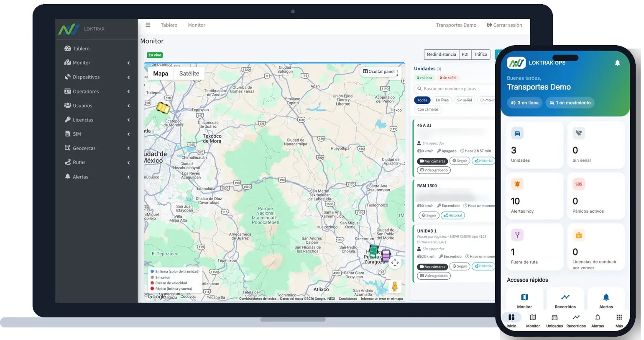Open Monitor in the phone bottom navigation bar

pos(533,320)
